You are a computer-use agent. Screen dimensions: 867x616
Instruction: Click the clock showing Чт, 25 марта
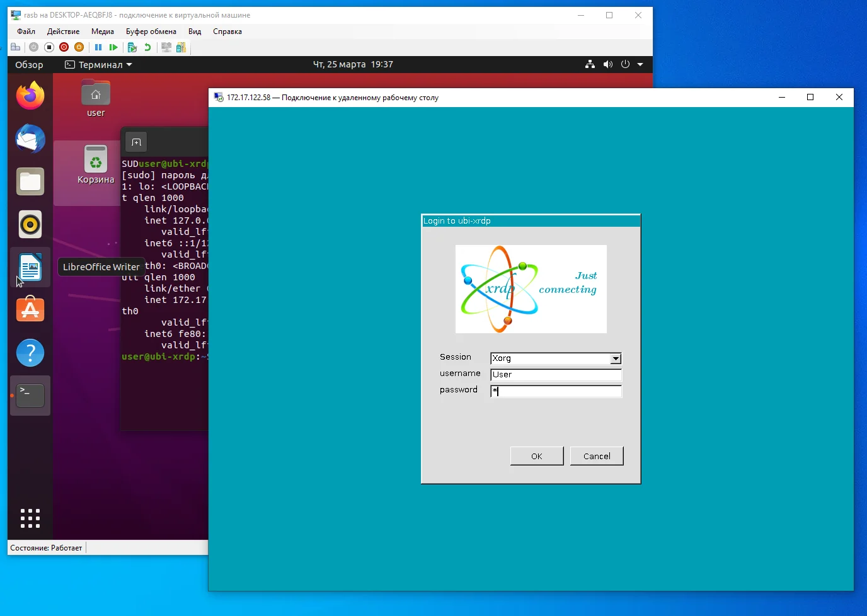[353, 64]
